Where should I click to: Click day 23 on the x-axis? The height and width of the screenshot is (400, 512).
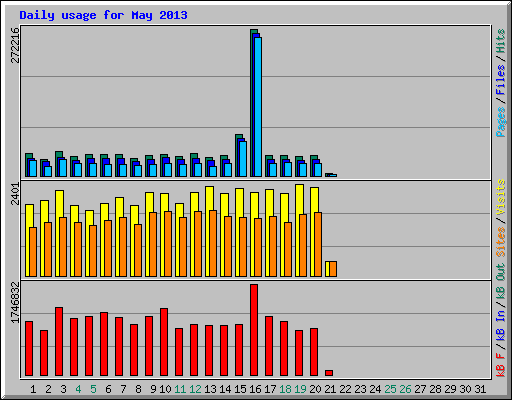pos(360,389)
